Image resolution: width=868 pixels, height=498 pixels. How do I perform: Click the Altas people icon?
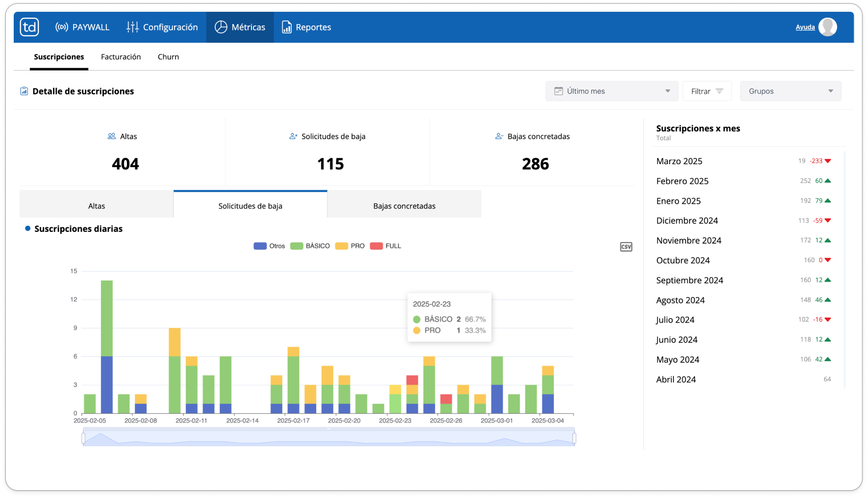[x=112, y=136]
